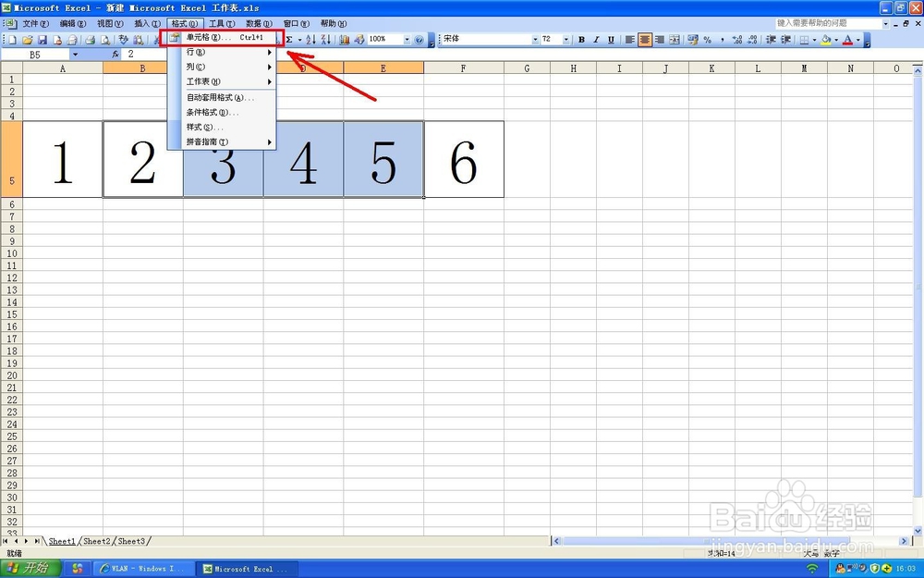Create a new blank workbook
Image resolution: width=924 pixels, height=578 pixels.
[13, 40]
